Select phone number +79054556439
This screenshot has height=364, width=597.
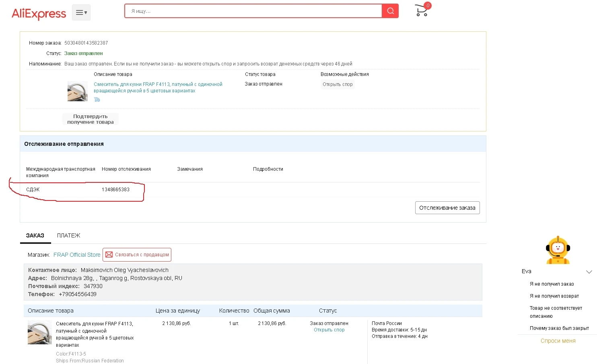tap(78, 294)
